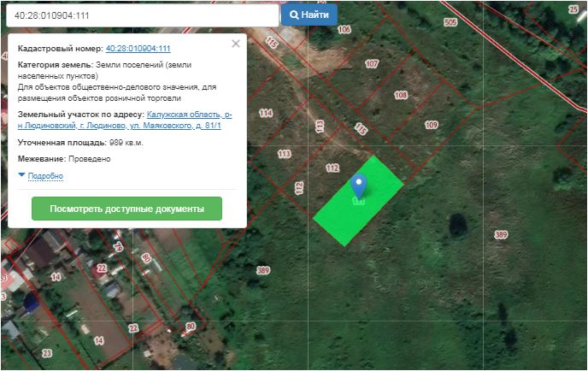588x371 pixels.
Task: Click the small triangle next to Подробно
Action: [21, 175]
